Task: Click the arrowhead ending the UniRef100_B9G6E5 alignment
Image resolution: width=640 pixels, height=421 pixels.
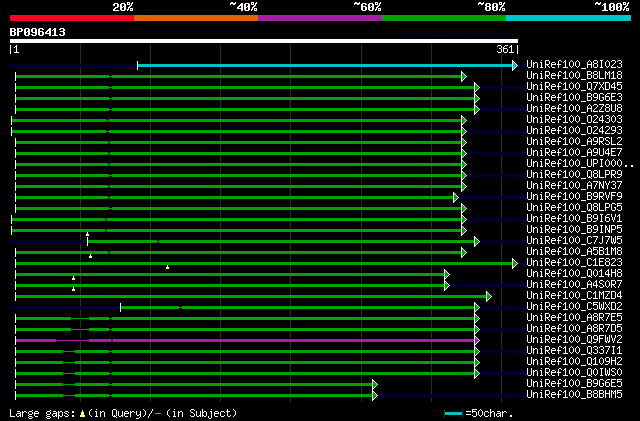Action: tap(375, 385)
